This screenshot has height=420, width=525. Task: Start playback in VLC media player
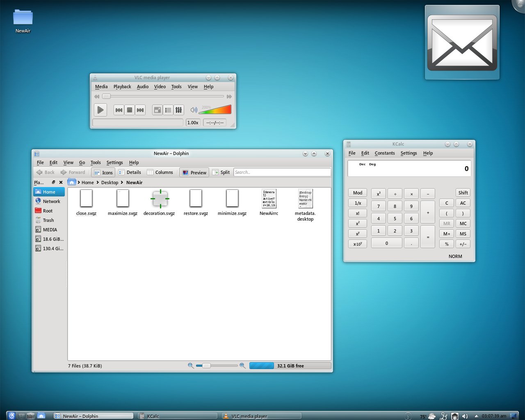[100, 110]
